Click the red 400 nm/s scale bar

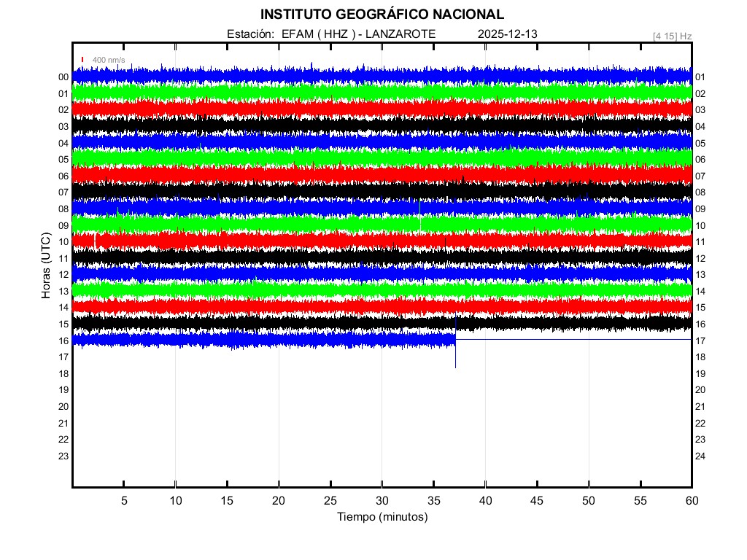tap(83, 60)
